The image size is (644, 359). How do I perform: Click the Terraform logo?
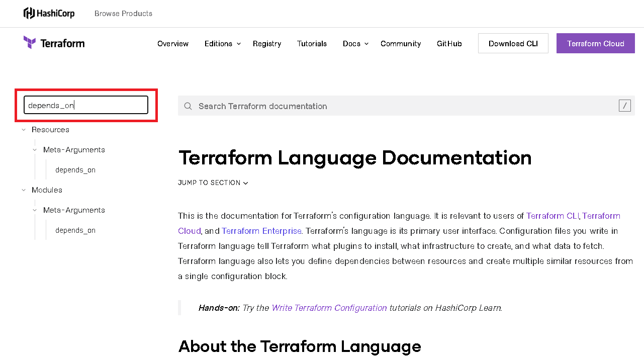coord(54,43)
